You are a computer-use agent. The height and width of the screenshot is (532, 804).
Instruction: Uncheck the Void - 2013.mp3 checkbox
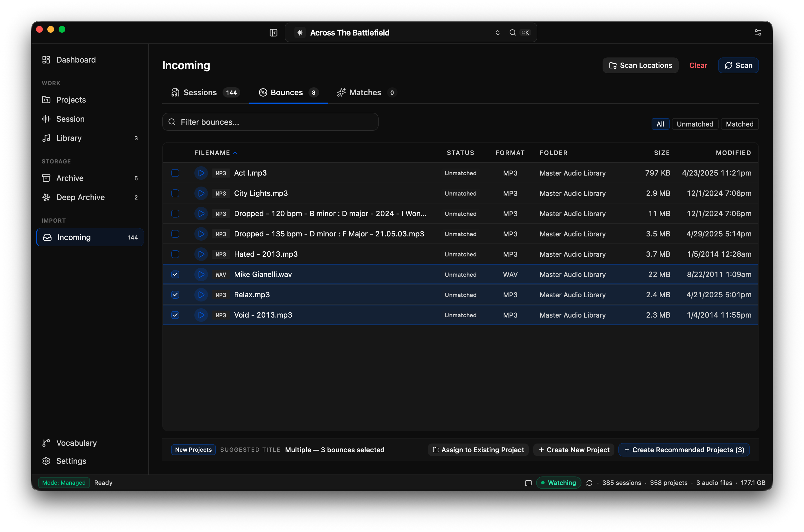pyautogui.click(x=175, y=315)
